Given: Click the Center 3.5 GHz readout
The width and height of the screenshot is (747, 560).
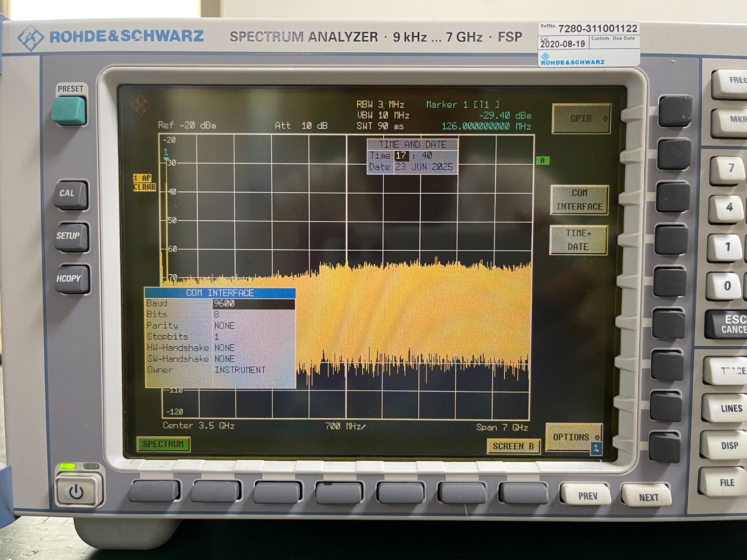Looking at the screenshot, I should 198,426.
